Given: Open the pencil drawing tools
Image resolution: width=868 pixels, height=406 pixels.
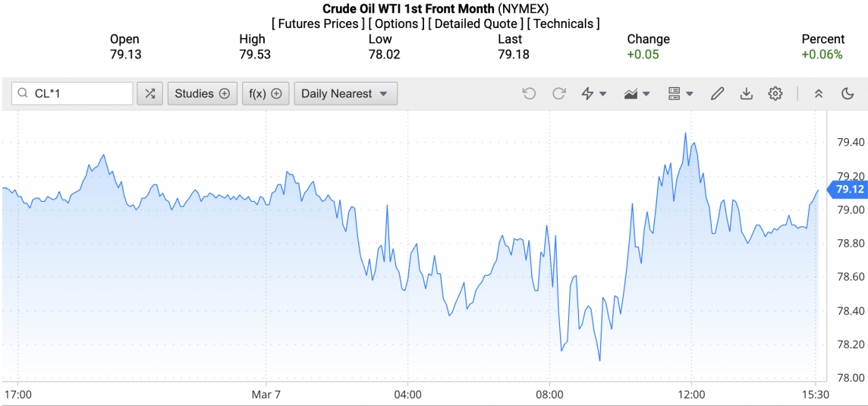Looking at the screenshot, I should (717, 93).
